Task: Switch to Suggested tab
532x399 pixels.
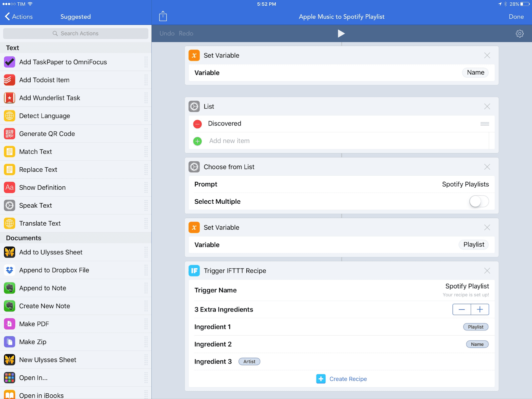Action: point(75,17)
